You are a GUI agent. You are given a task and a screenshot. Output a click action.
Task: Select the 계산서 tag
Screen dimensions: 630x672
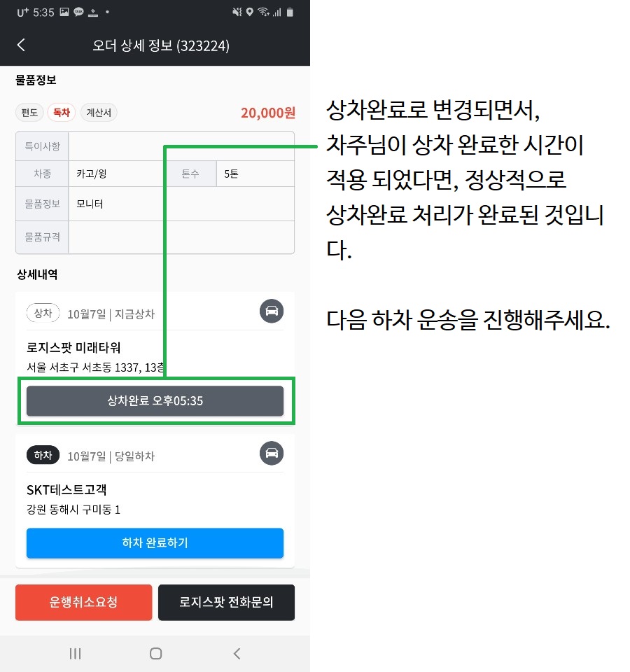pos(99,112)
